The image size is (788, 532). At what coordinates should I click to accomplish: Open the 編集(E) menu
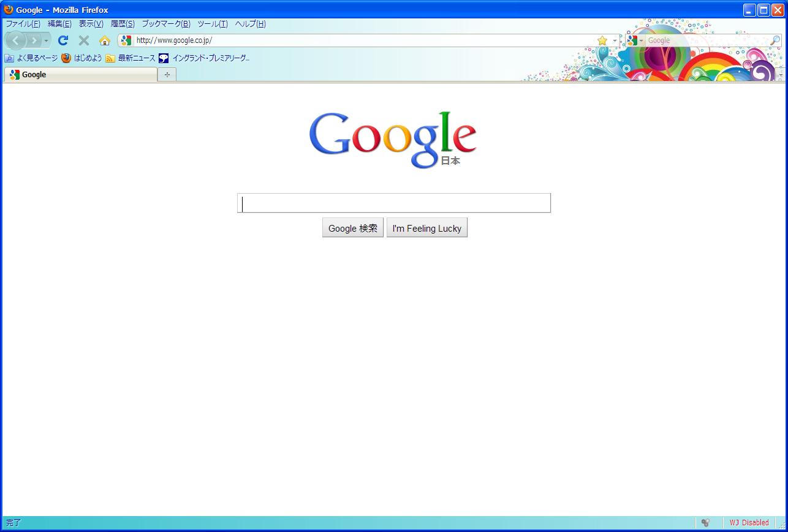tap(59, 24)
